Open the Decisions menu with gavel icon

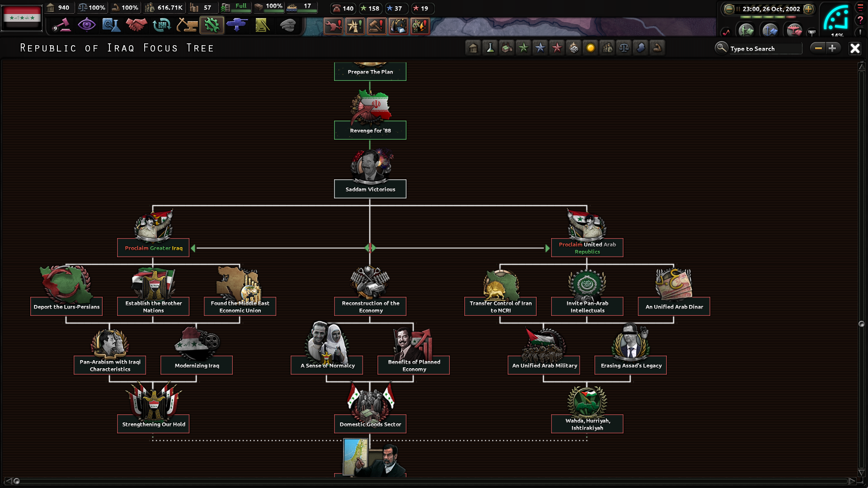(x=62, y=25)
